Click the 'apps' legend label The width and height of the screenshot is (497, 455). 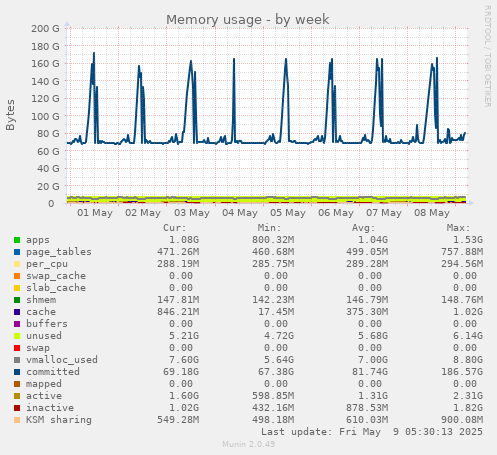[38, 240]
